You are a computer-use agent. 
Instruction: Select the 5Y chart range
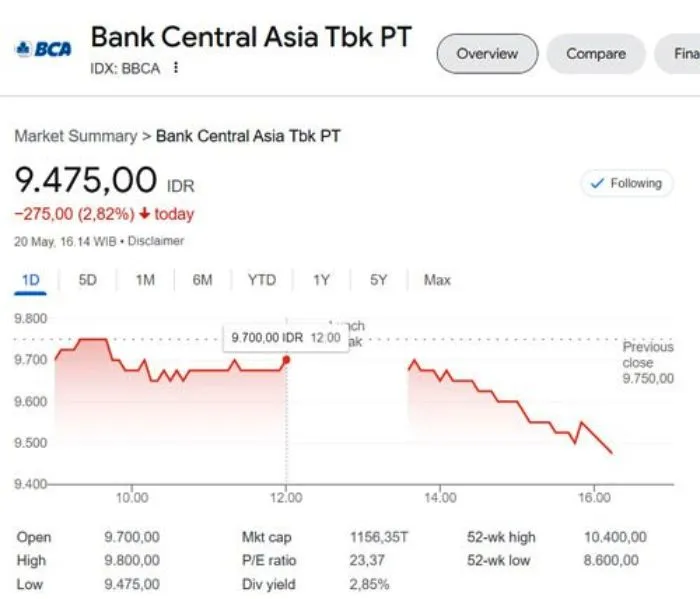pyautogui.click(x=378, y=281)
